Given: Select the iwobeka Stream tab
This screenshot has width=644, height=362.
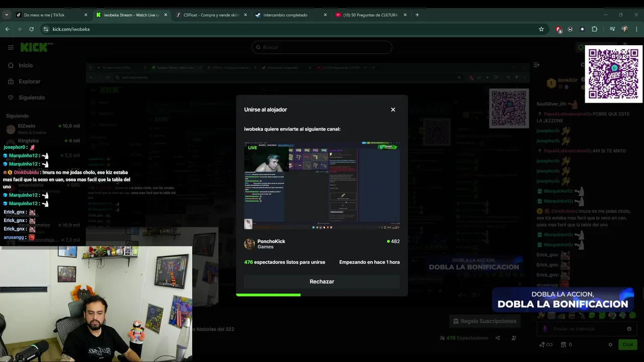Looking at the screenshot, I should [131, 15].
